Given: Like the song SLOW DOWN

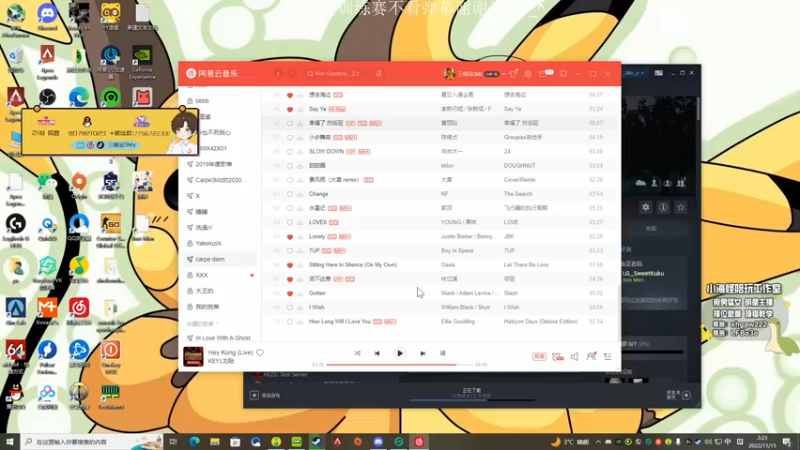Looking at the screenshot, I should 290,152.
